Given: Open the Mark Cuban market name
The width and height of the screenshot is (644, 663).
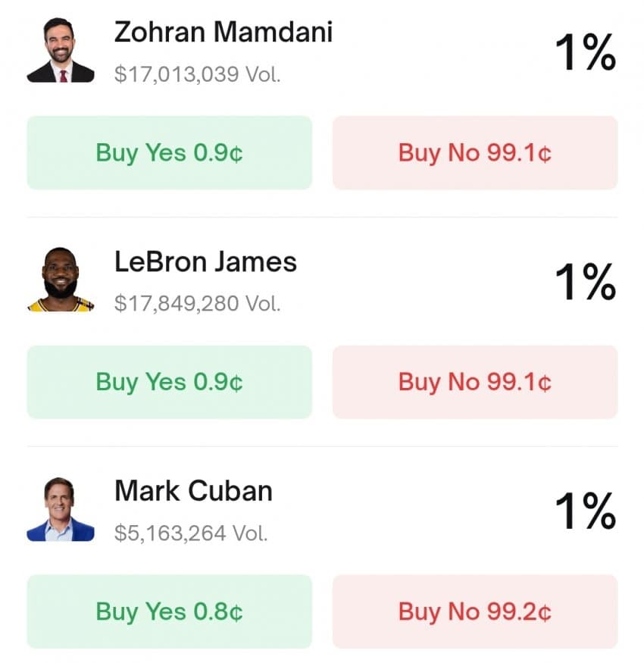Looking at the screenshot, I should pos(193,491).
